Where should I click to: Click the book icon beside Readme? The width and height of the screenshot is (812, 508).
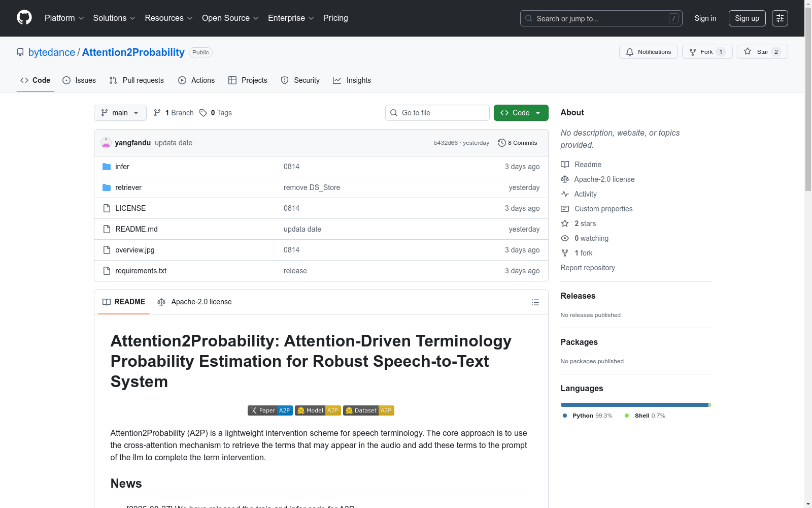[x=565, y=165]
